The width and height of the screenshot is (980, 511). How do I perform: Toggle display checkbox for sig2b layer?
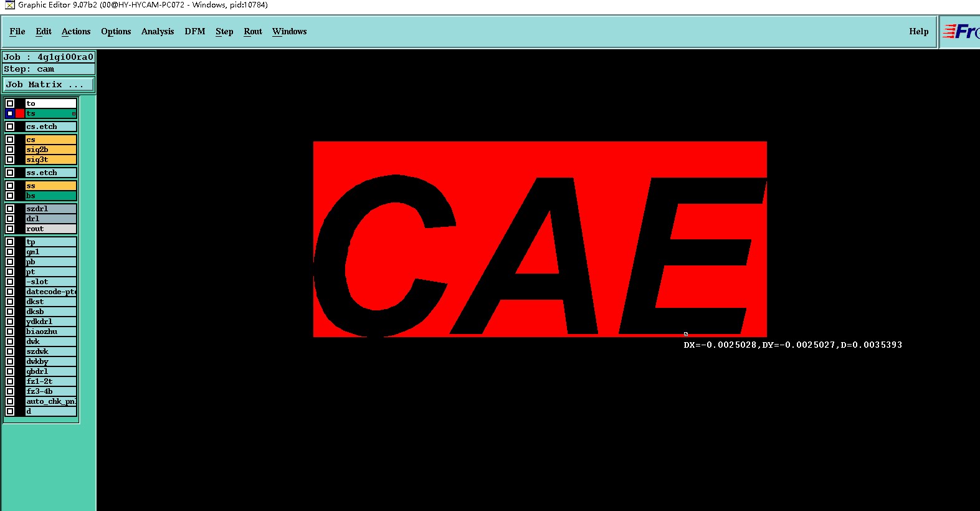pos(10,150)
